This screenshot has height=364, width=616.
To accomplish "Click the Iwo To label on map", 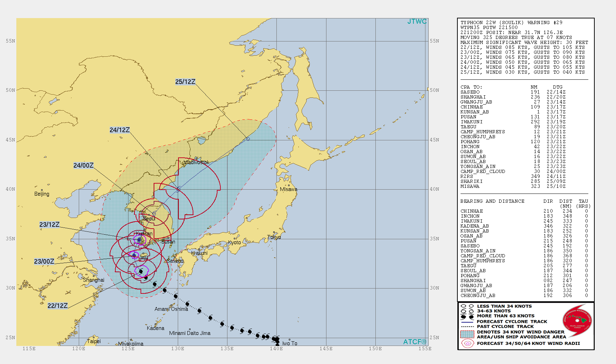I will [x=290, y=343].
